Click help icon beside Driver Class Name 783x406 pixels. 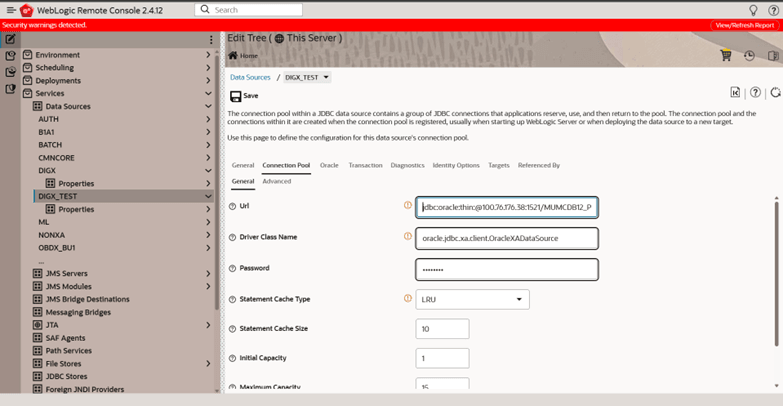tap(232, 238)
